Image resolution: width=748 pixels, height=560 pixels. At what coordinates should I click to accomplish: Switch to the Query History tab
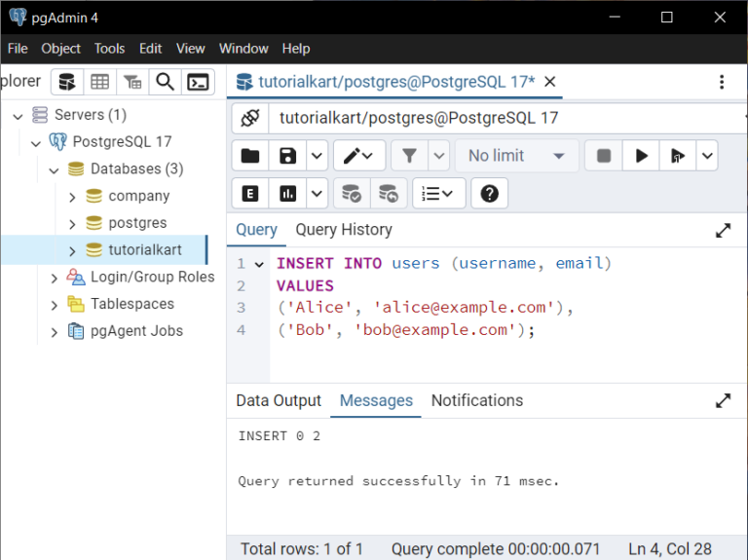(x=344, y=230)
